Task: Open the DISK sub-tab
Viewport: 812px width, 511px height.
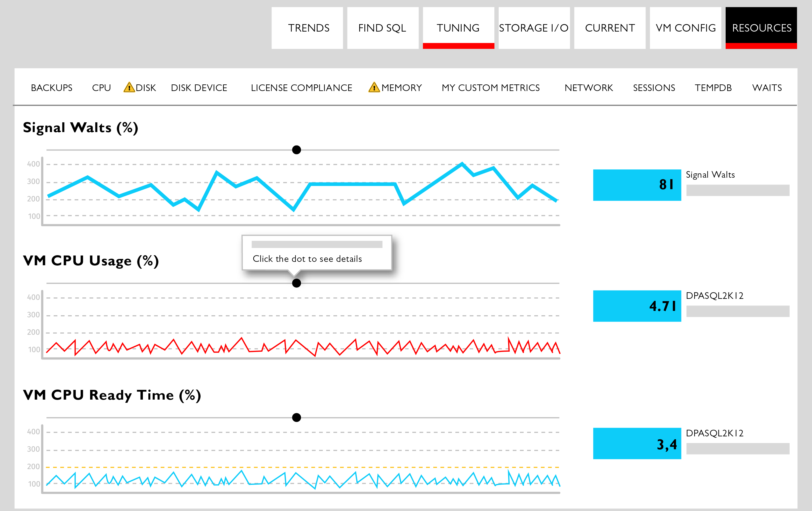Action: pyautogui.click(x=146, y=88)
